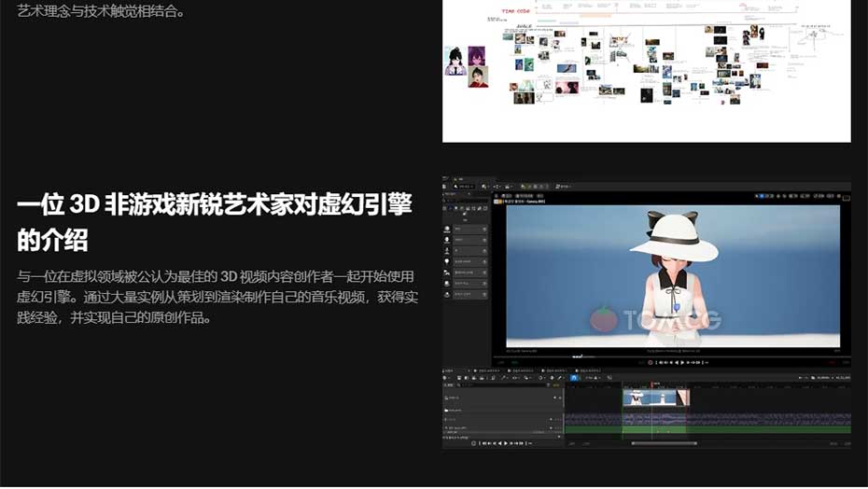The height and width of the screenshot is (489, 868).
Task: Click heading 一位 3D 非游戏新锐艺术家对虚幻引擎的介绍
Action: (215, 222)
